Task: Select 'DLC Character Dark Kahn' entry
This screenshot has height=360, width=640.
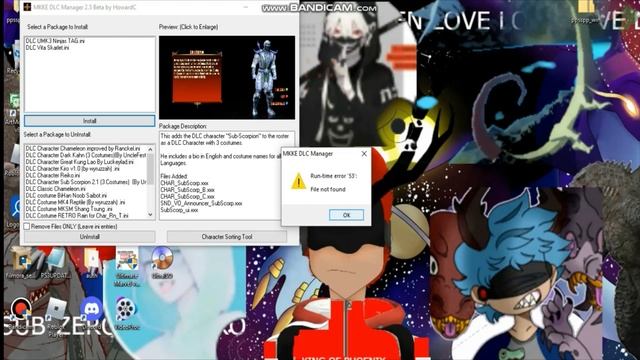Action: 86,155
